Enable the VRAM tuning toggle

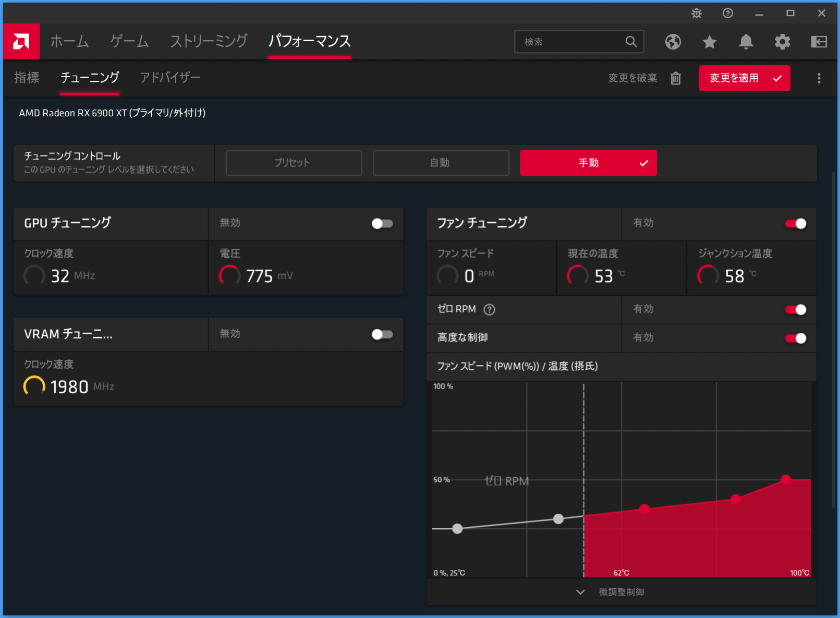[382, 334]
